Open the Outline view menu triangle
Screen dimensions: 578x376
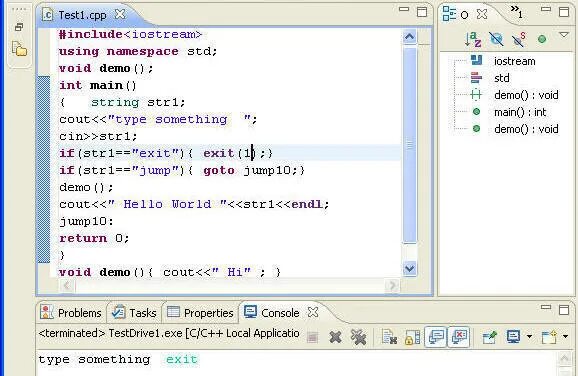tap(564, 35)
